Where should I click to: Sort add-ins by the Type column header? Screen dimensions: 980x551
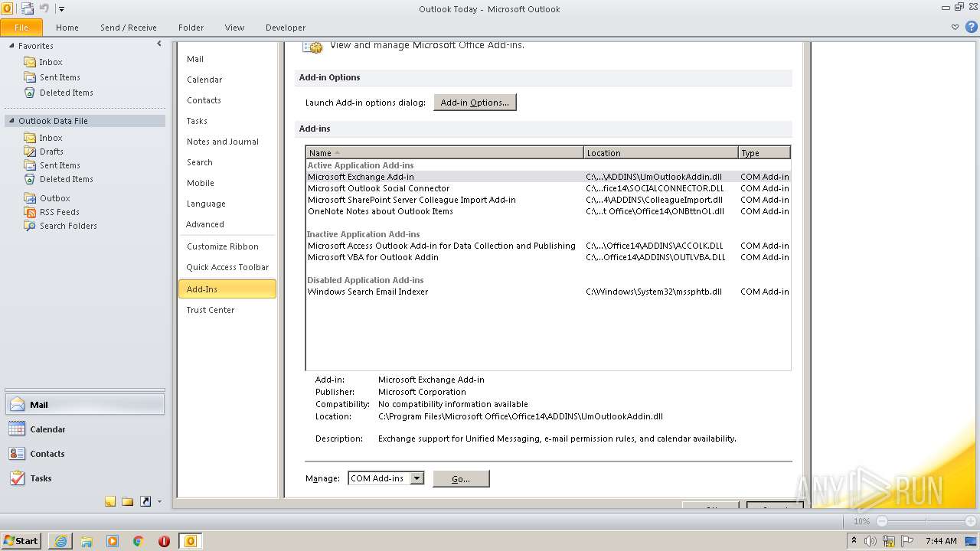(764, 153)
